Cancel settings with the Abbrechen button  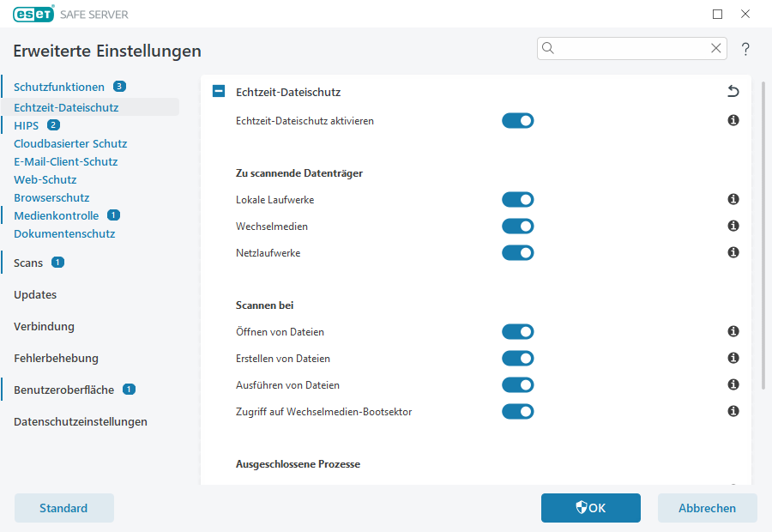point(707,507)
